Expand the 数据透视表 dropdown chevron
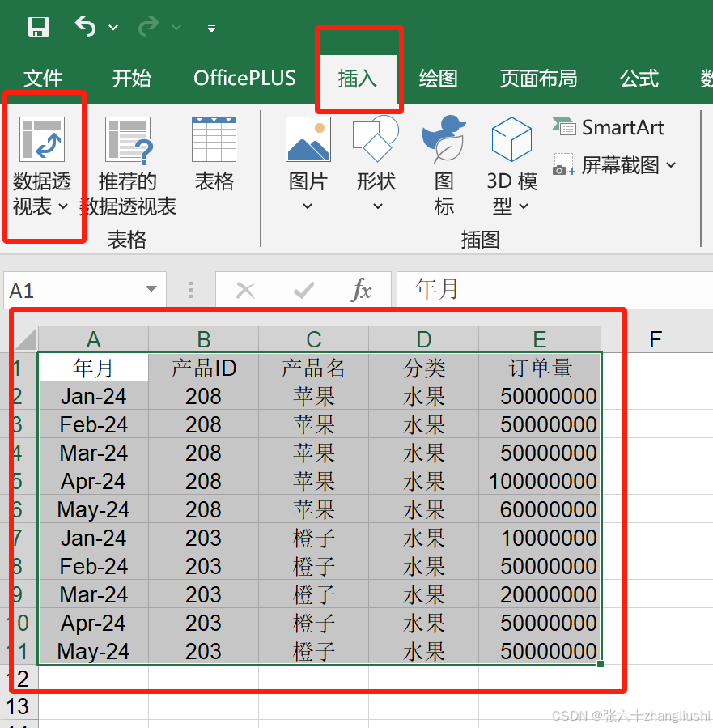The image size is (713, 728). (64, 206)
